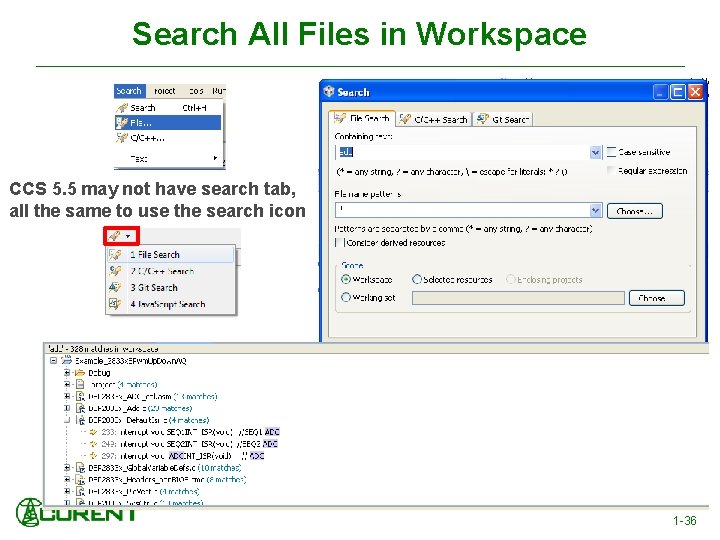
Task: Expand the .project file node
Action: point(67,384)
